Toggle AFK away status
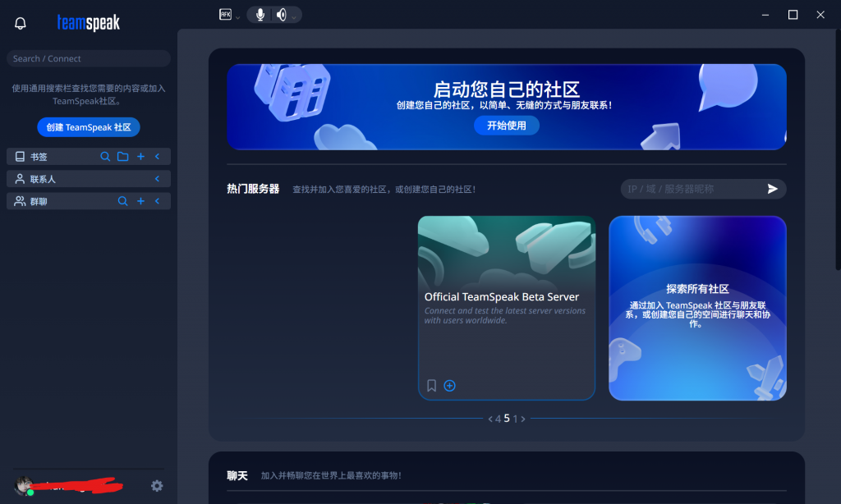Image resolution: width=841 pixels, height=504 pixels. pos(225,14)
